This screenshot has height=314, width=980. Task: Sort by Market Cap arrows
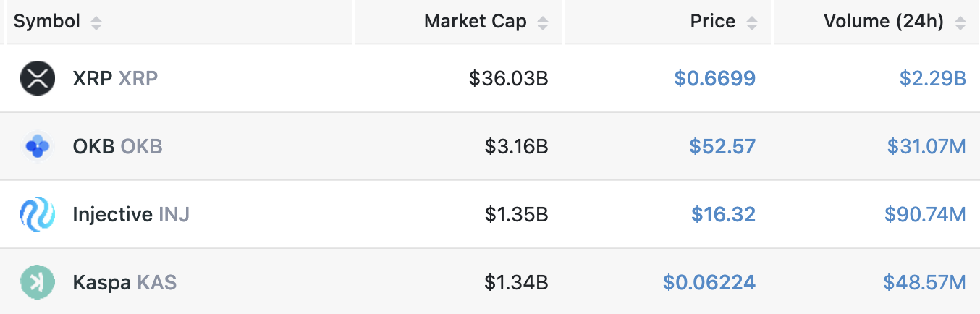point(543,22)
